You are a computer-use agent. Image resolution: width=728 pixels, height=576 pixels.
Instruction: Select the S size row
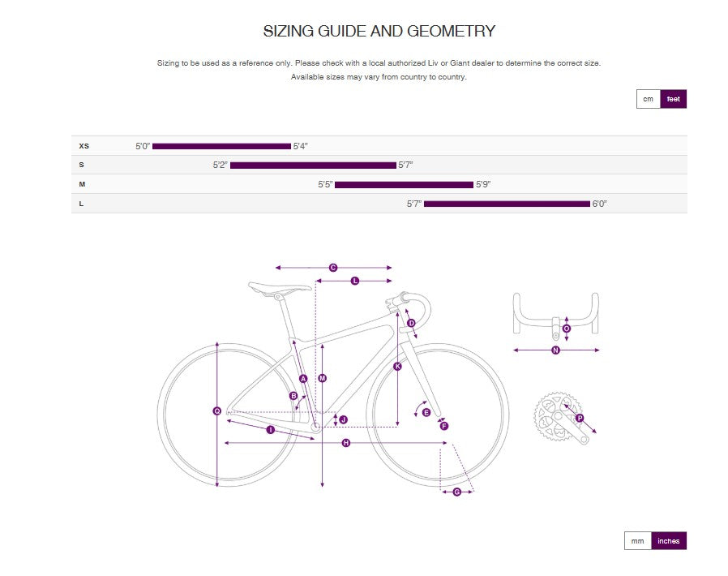379,165
